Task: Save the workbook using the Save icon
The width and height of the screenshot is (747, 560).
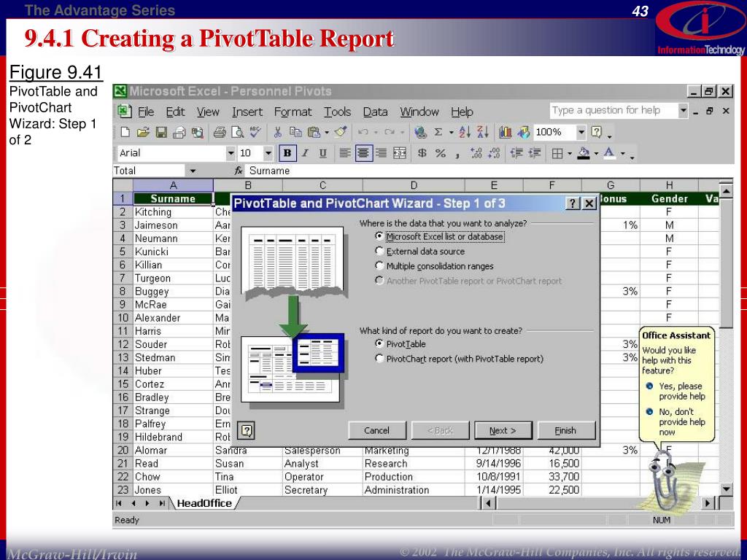Action: [161, 133]
